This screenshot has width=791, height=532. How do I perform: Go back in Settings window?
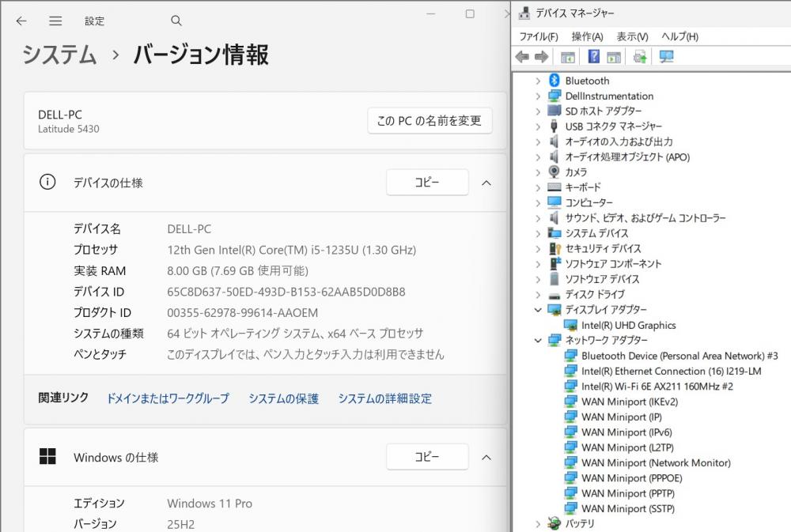click(21, 21)
